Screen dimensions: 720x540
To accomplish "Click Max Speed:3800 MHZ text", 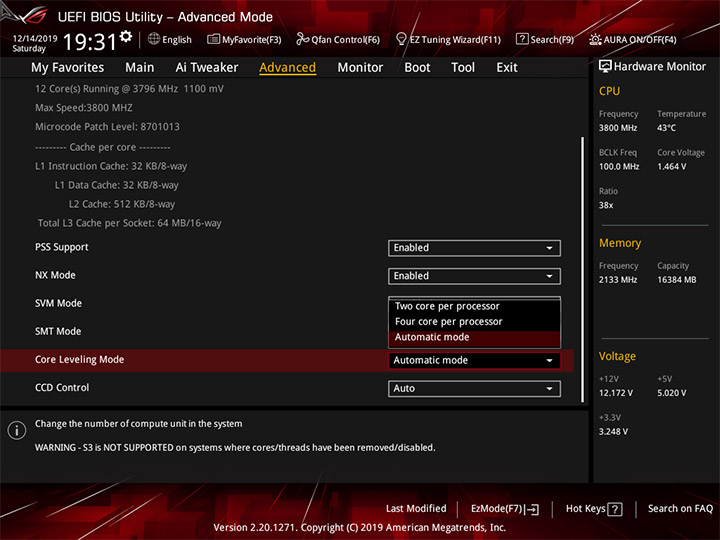I will tap(84, 108).
